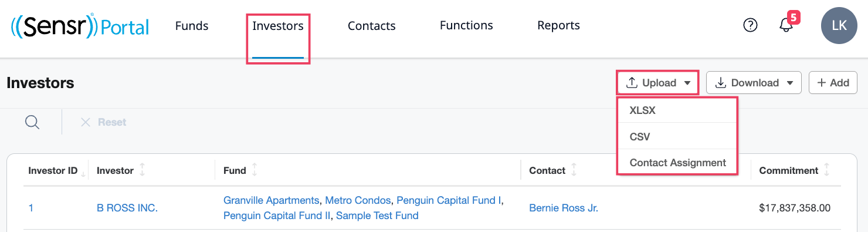The image size is (868, 232).
Task: Add a new investor
Action: tap(833, 83)
